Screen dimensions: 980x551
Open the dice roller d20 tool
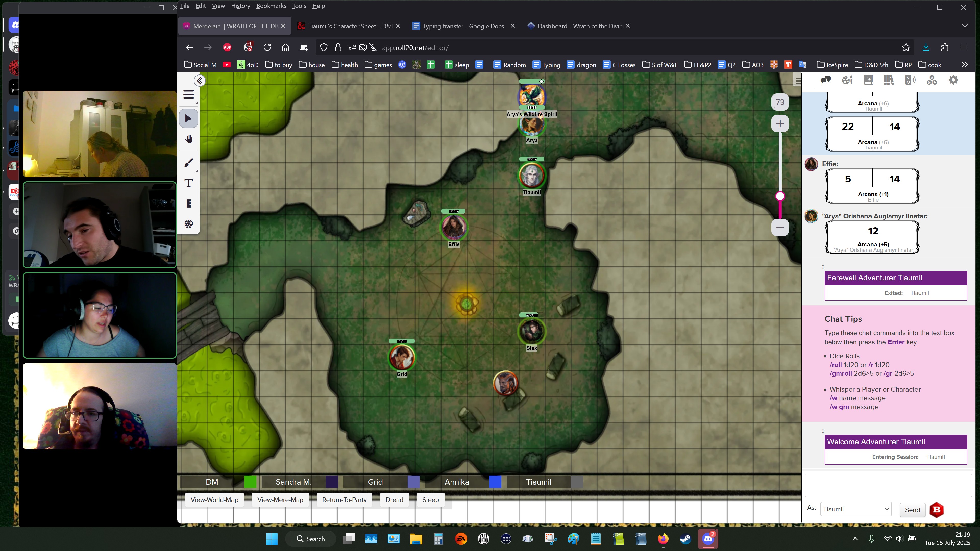[x=189, y=224]
